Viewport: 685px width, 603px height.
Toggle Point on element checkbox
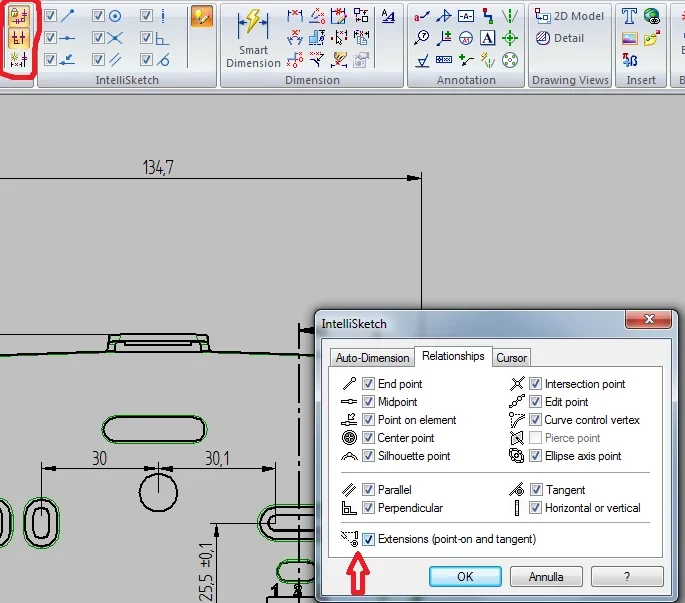tap(368, 420)
